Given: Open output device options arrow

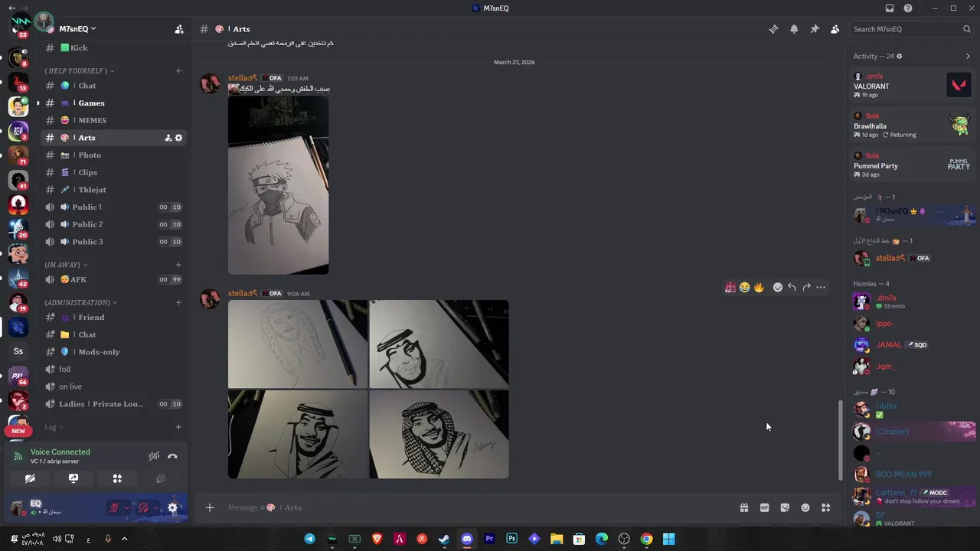Looking at the screenshot, I should coord(156,507).
